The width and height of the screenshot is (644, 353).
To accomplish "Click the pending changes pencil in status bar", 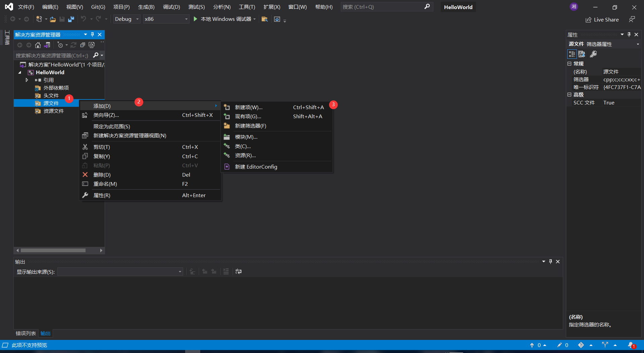I will point(559,345).
